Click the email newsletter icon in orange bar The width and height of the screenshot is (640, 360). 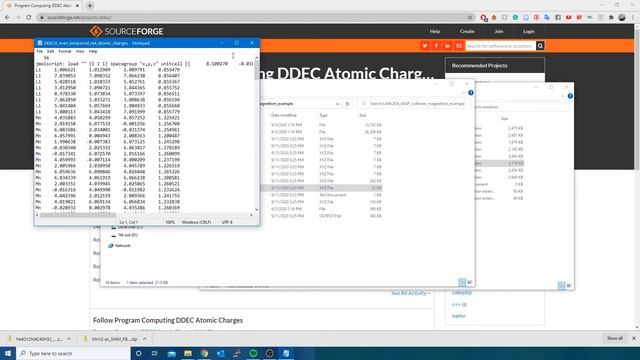pos(459,46)
